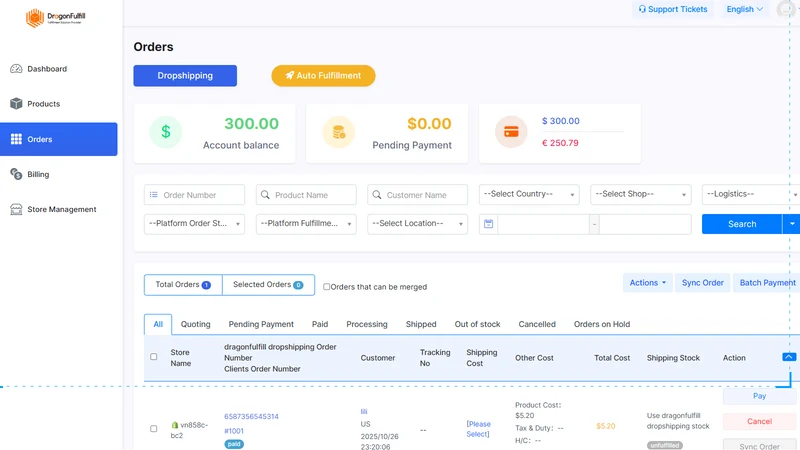Tick the select-all checkbox in header
The image size is (800, 450).
point(154,357)
